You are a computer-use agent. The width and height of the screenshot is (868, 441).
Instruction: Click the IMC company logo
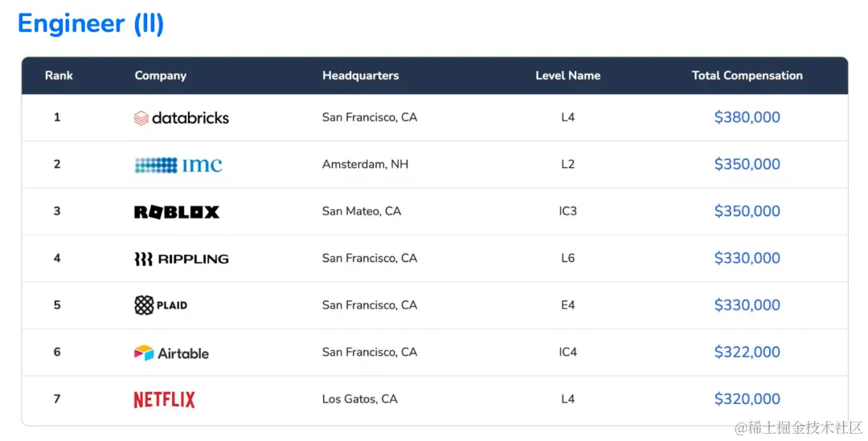[x=178, y=165]
